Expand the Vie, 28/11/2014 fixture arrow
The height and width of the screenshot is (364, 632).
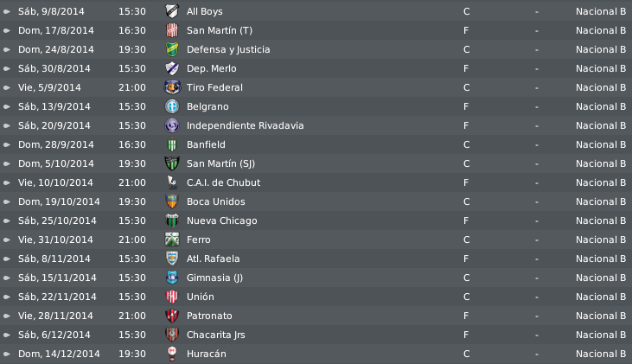[x=6, y=316]
